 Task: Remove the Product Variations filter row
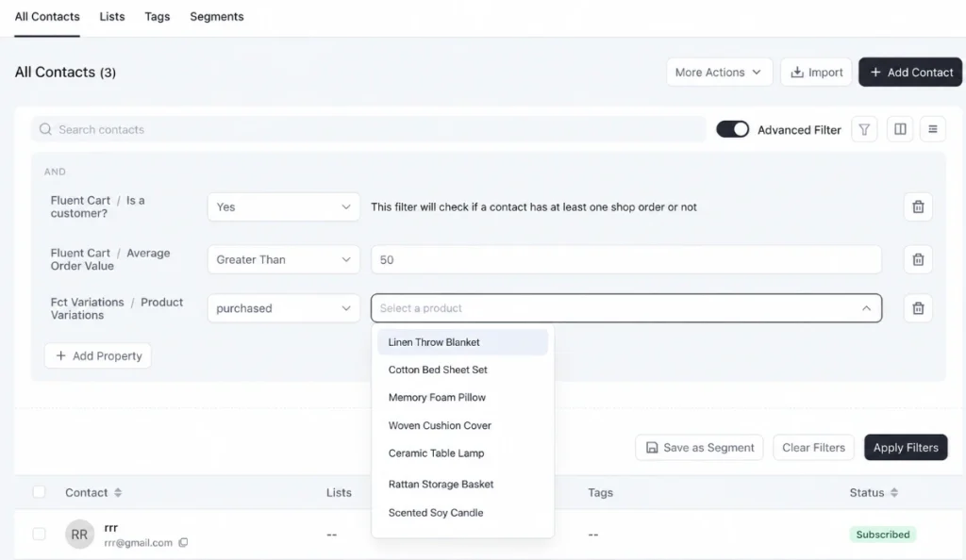(918, 308)
